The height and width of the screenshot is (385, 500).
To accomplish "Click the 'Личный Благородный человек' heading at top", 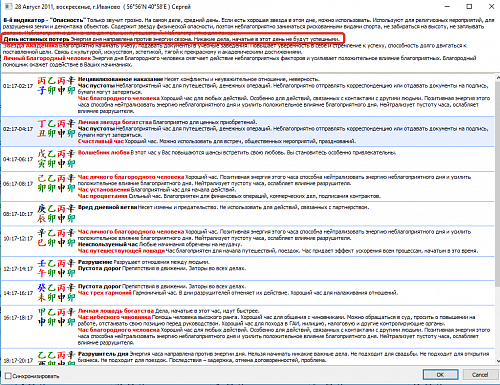I will tap(47, 58).
